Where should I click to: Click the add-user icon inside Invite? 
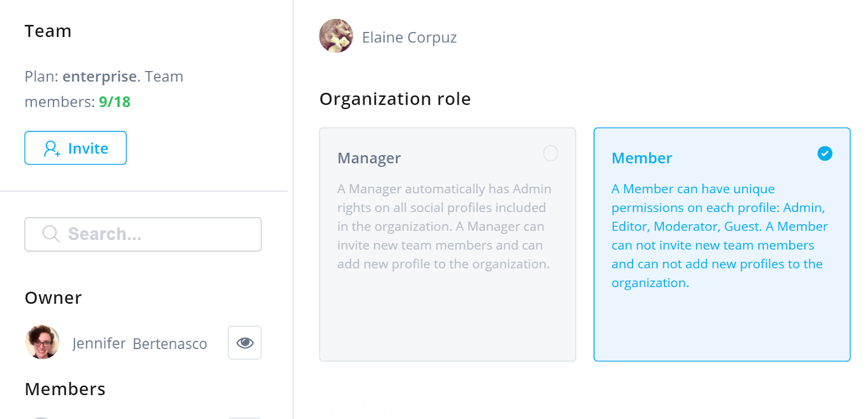pos(52,148)
